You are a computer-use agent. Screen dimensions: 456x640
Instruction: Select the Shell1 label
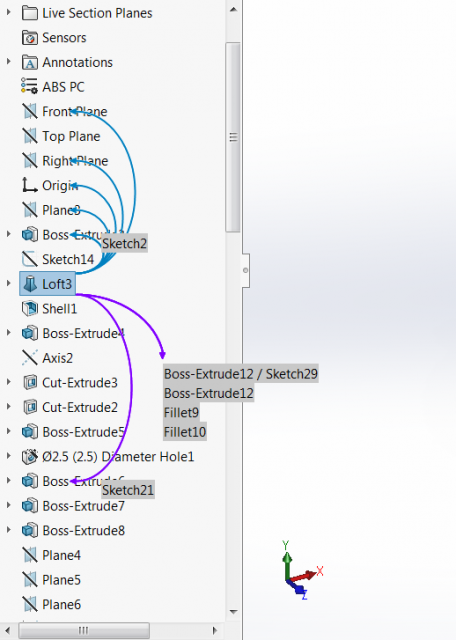[x=59, y=309]
